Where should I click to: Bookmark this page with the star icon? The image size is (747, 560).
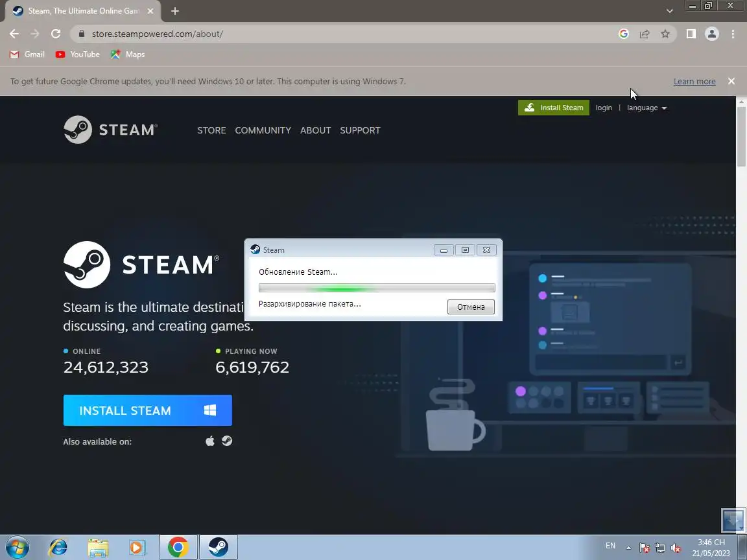[x=665, y=34]
